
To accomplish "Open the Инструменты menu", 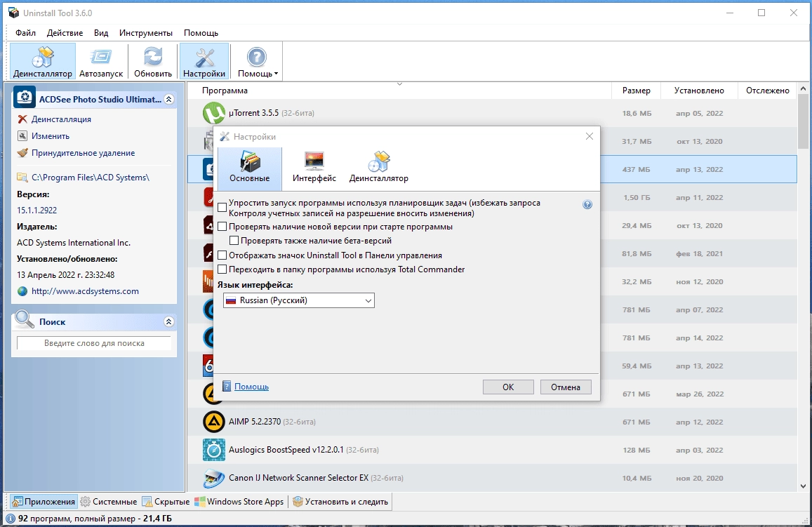I will [x=145, y=32].
